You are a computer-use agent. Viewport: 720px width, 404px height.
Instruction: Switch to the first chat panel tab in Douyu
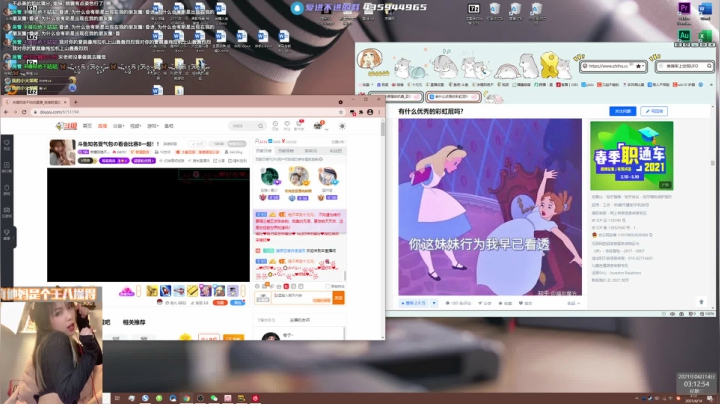(x=264, y=151)
